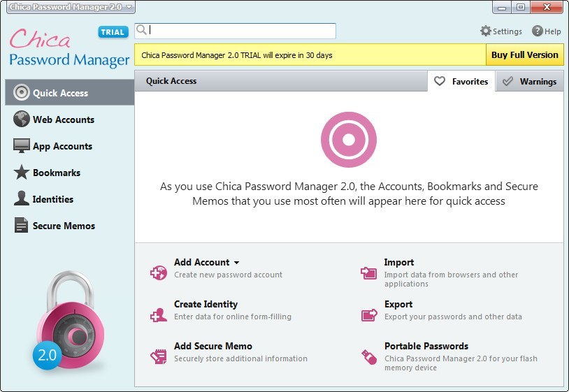The height and width of the screenshot is (392, 569).
Task: Maximize the application window
Action: pos(521,7)
